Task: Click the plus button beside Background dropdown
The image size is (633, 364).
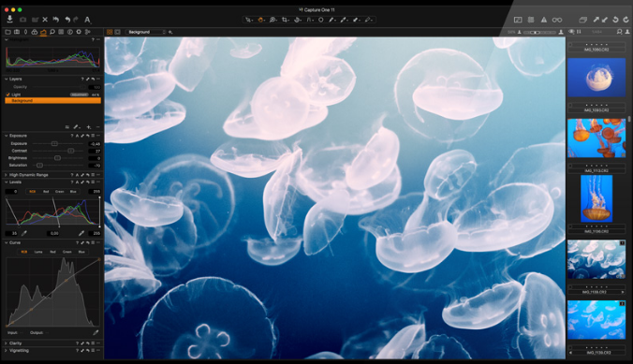Action: click(170, 32)
